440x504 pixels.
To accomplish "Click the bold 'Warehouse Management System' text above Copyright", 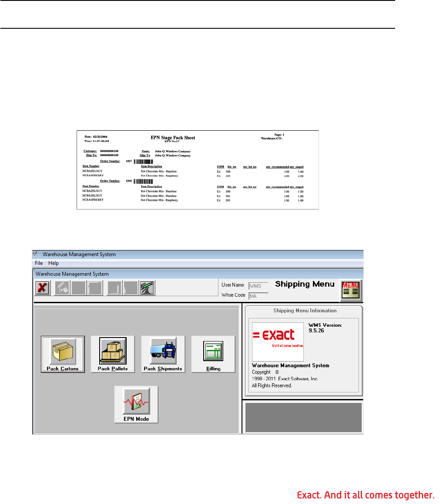I will (x=290, y=365).
